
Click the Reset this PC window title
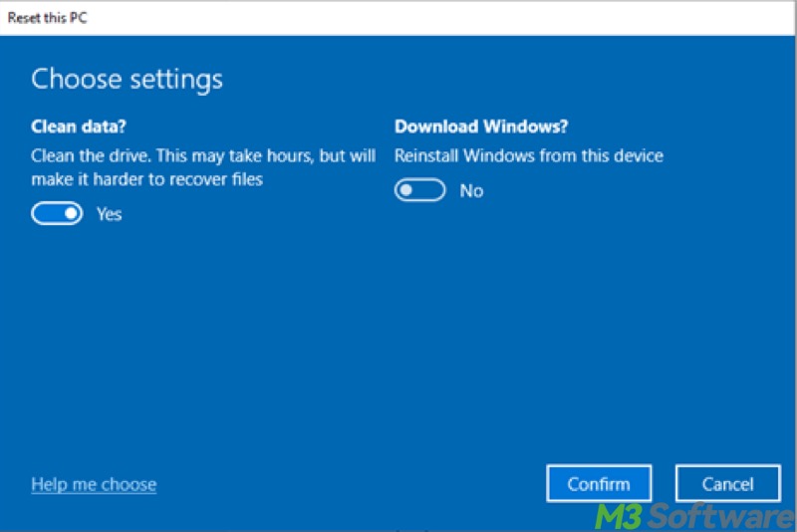(47, 17)
